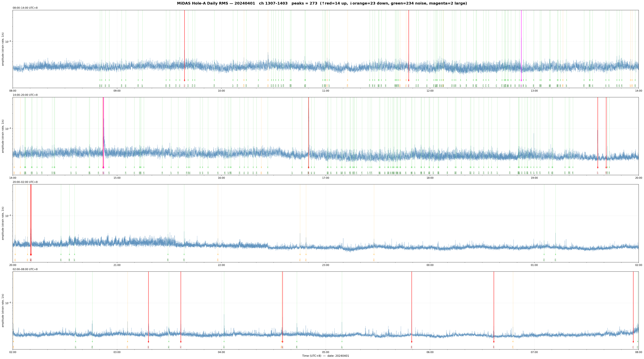
Task: Click the amplitude axis label of the 20:00–02:00 panel
Action: click(x=3, y=223)
